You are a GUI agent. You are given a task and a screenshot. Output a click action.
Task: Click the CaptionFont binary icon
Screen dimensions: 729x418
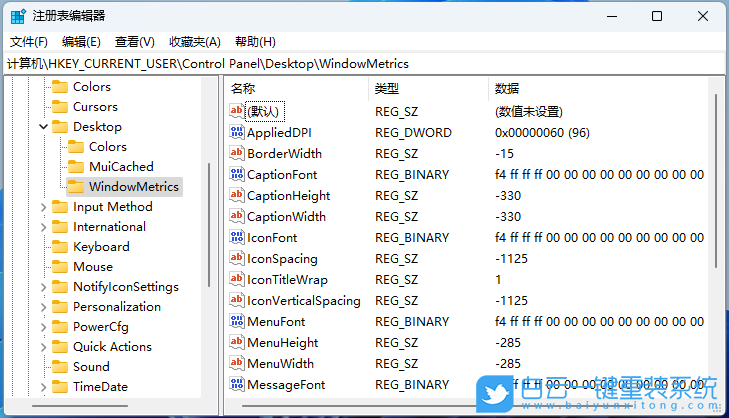237,174
